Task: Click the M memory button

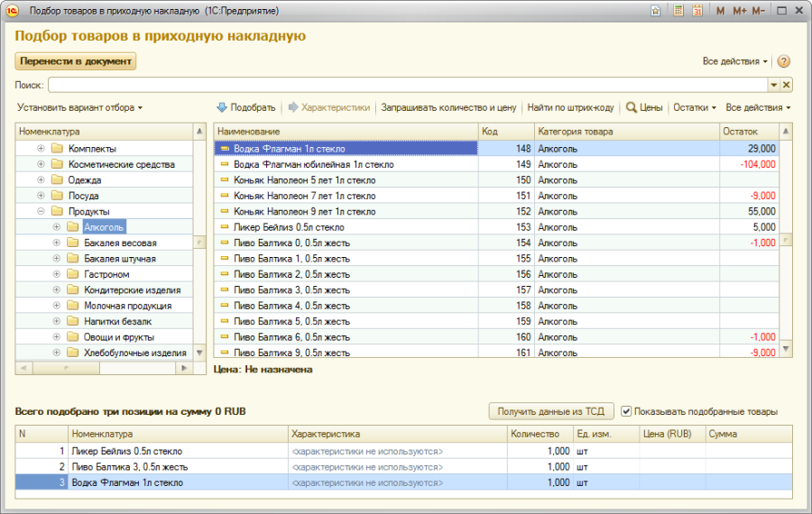Action: [x=720, y=11]
